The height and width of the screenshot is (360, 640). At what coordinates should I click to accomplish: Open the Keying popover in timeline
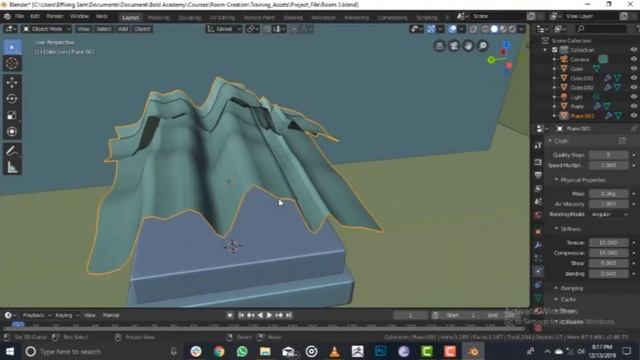(67, 315)
